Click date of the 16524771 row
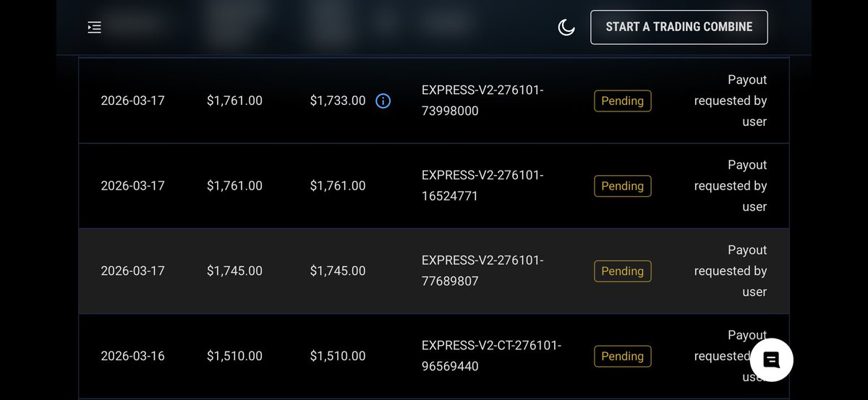Viewport: 868px width, 400px height. coord(133,186)
